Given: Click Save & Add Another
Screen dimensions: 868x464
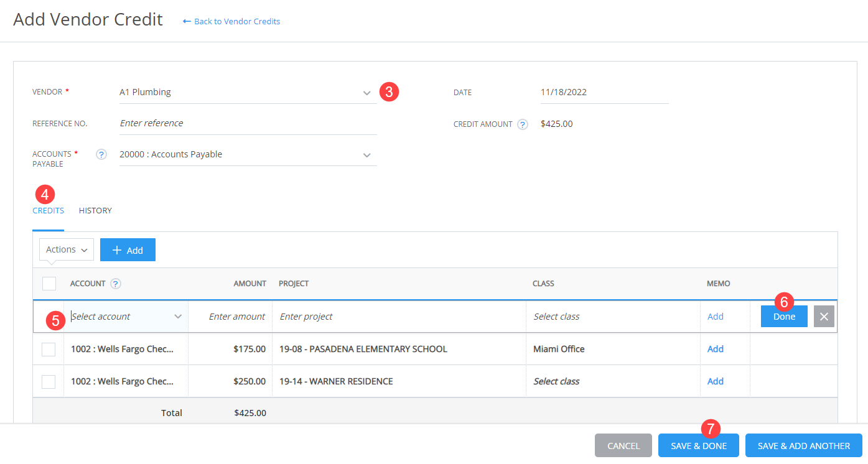Looking at the screenshot, I should pos(804,445).
